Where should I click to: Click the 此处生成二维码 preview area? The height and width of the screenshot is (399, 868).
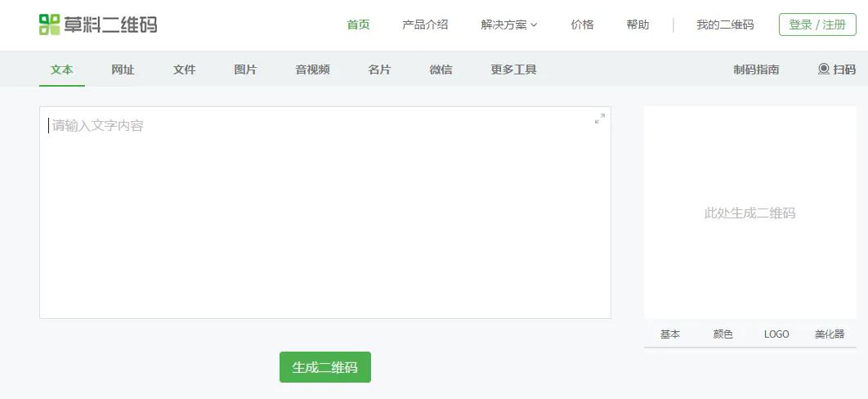(750, 213)
